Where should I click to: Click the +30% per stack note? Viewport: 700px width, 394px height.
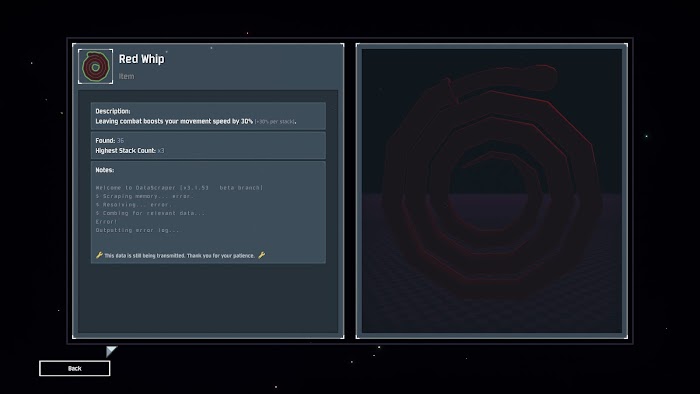click(275, 121)
